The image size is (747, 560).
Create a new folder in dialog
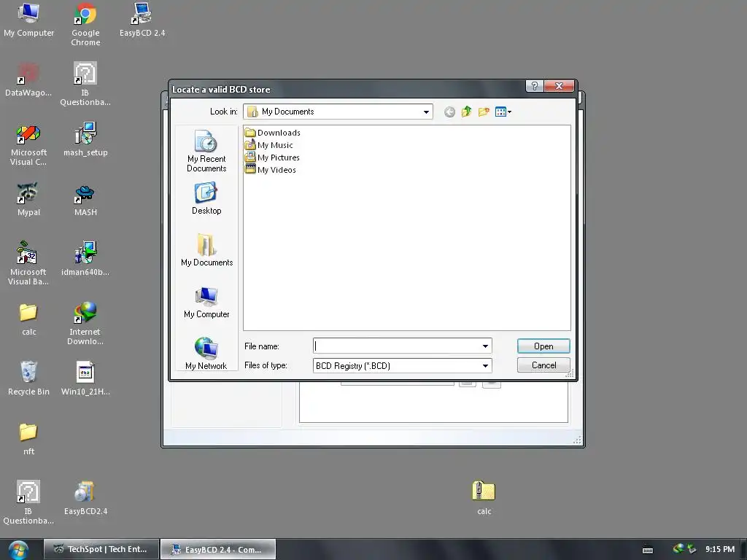pos(484,112)
